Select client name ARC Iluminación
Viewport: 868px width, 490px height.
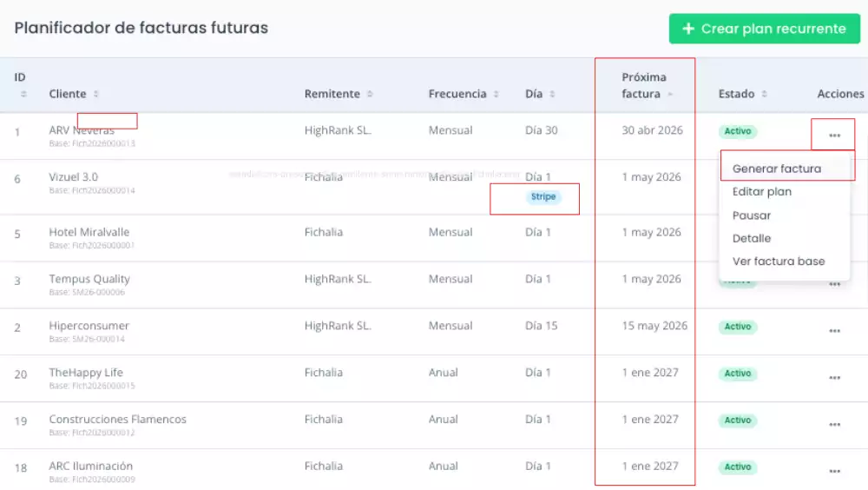pyautogui.click(x=91, y=467)
